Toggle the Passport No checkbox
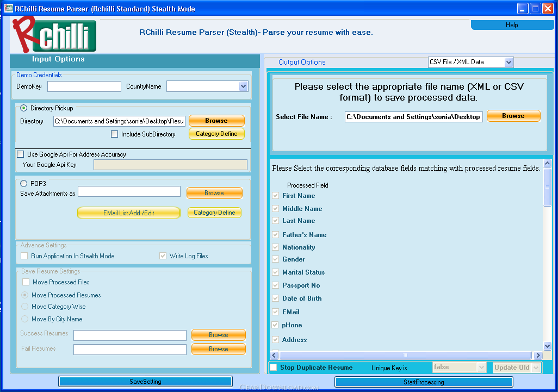The image size is (558, 392). (275, 285)
